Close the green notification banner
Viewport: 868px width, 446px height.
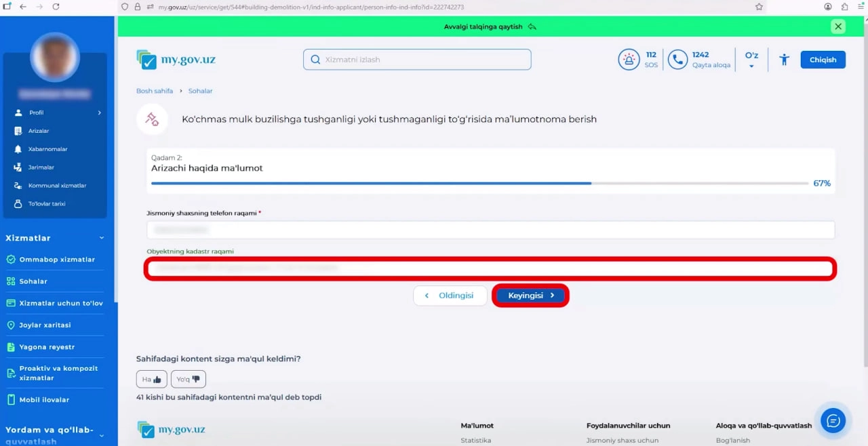(838, 26)
